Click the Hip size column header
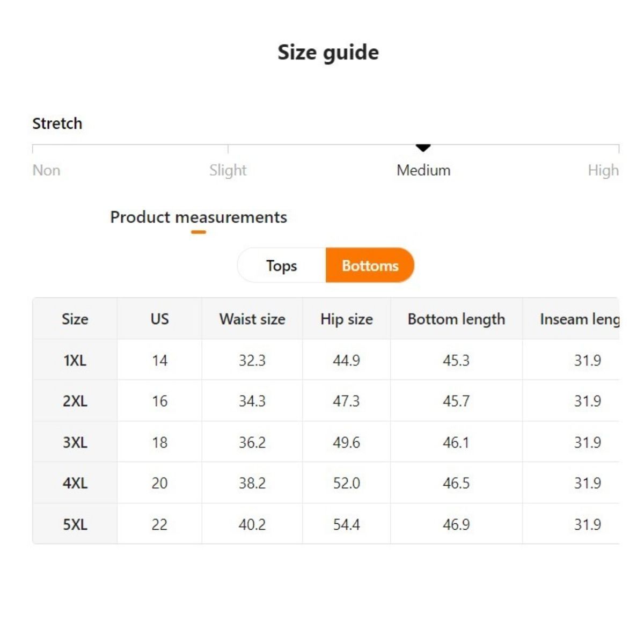Viewport: 644px width, 644px height. (347, 319)
